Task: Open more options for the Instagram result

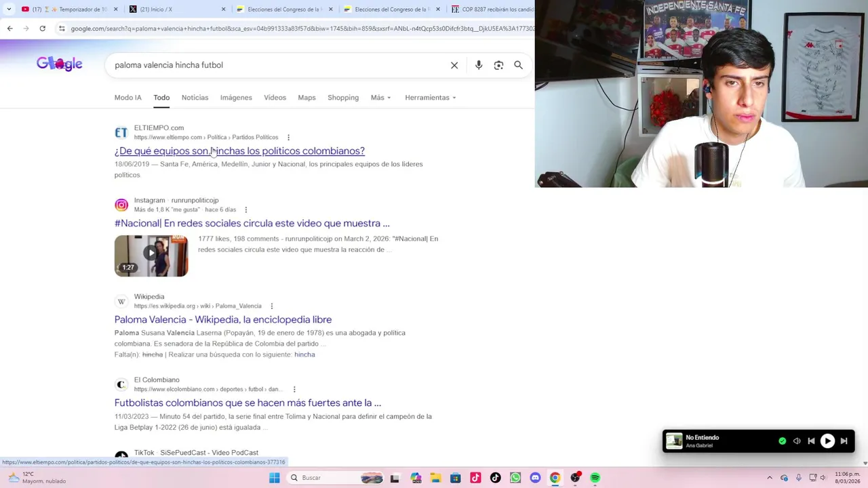Action: [x=245, y=210]
